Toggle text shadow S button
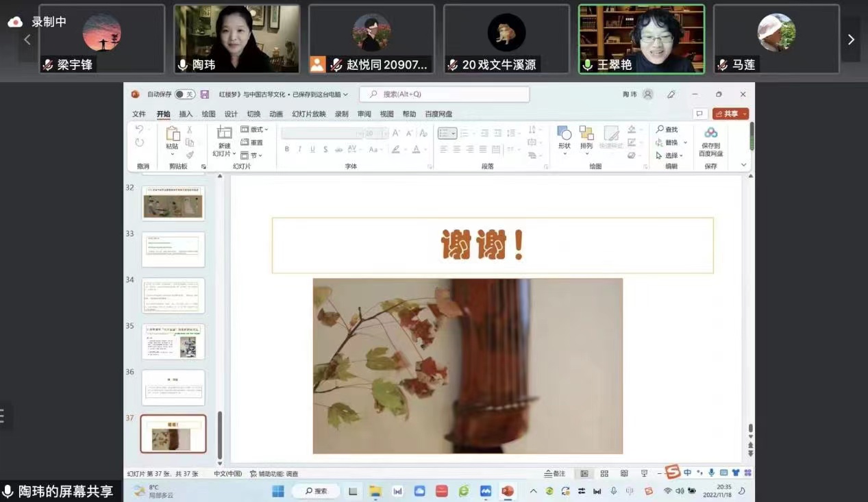Image resolution: width=868 pixels, height=502 pixels. (325, 149)
